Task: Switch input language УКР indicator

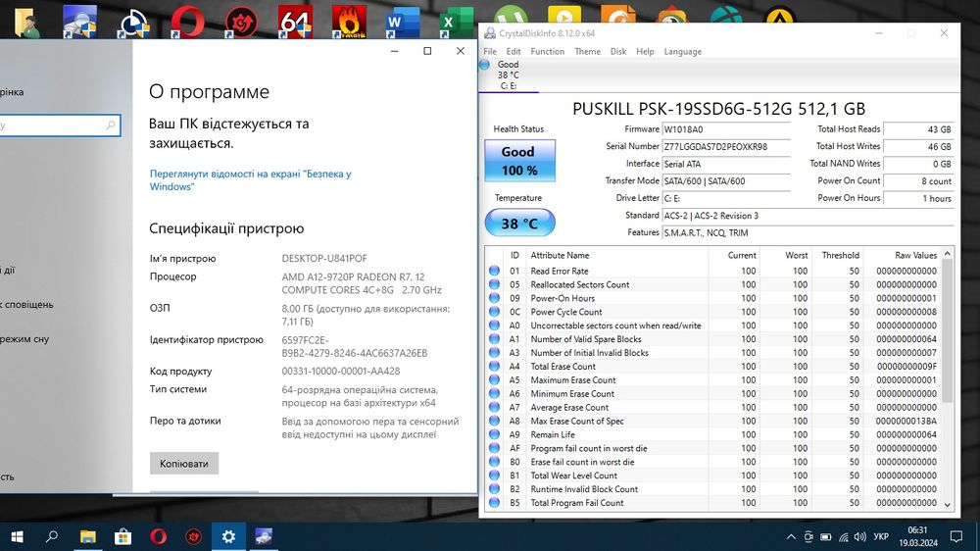Action: [x=881, y=536]
